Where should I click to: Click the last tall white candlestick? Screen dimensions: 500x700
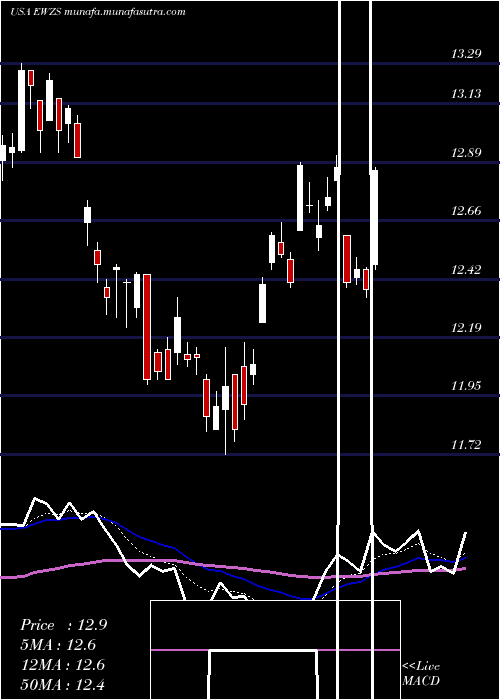tap(374, 218)
